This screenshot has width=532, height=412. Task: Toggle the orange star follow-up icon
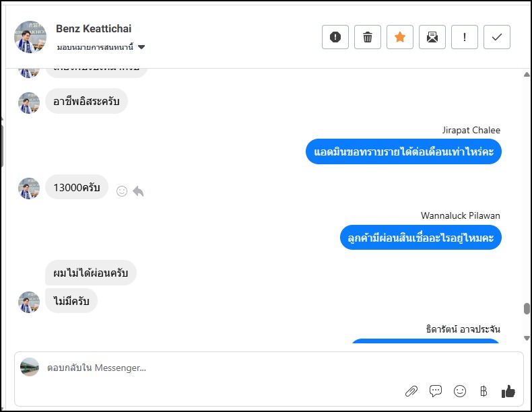pyautogui.click(x=400, y=37)
